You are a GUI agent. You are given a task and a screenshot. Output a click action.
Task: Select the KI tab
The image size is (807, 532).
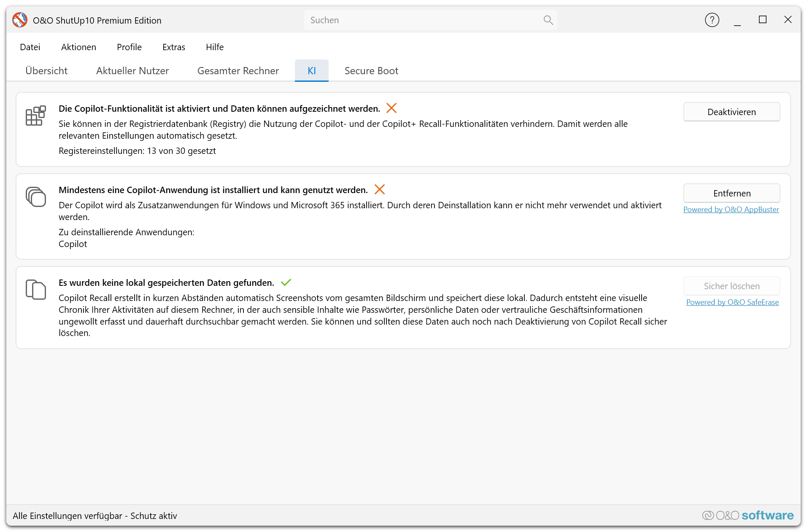pyautogui.click(x=312, y=71)
